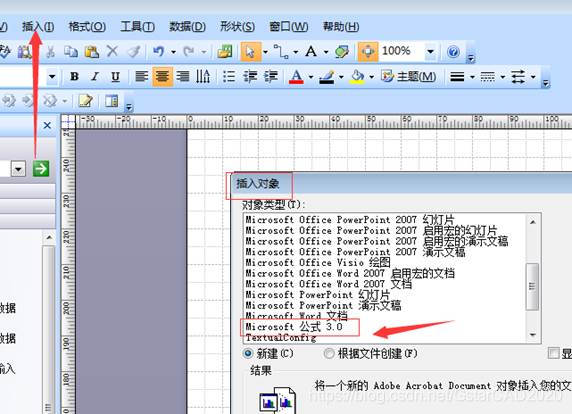Select the Connector tool
Viewport: 572px width, 414px height.
[x=281, y=52]
